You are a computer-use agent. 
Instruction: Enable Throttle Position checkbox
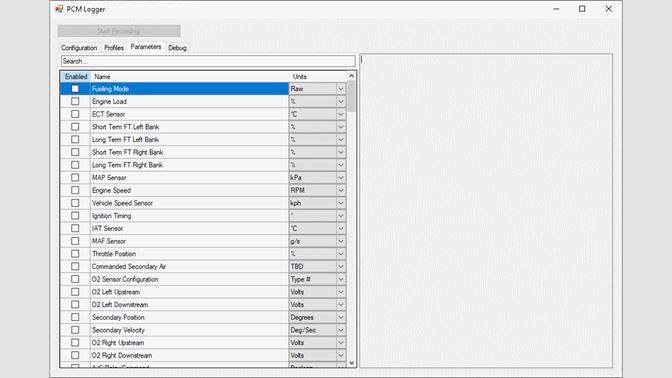pyautogui.click(x=75, y=254)
